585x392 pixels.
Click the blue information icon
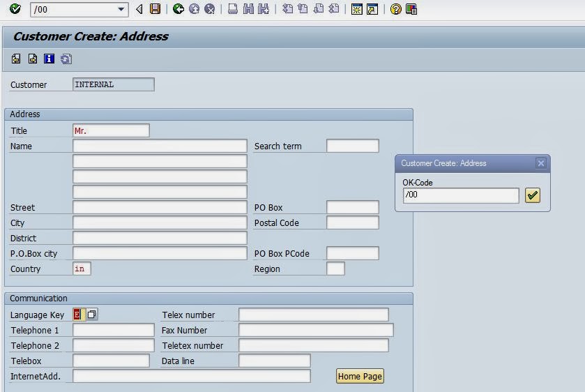pos(49,59)
